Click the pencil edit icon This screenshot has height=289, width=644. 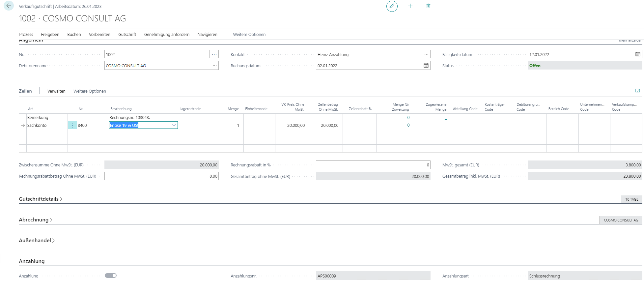(x=392, y=6)
